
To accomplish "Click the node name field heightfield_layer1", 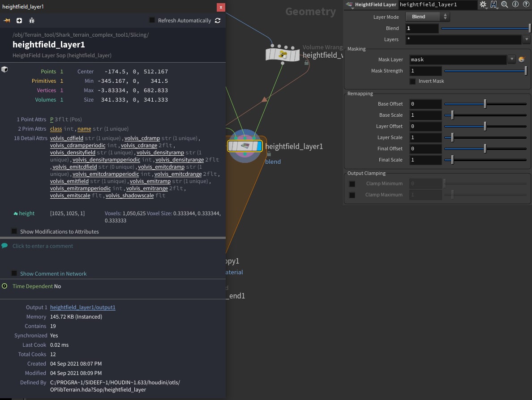I will (x=438, y=4).
